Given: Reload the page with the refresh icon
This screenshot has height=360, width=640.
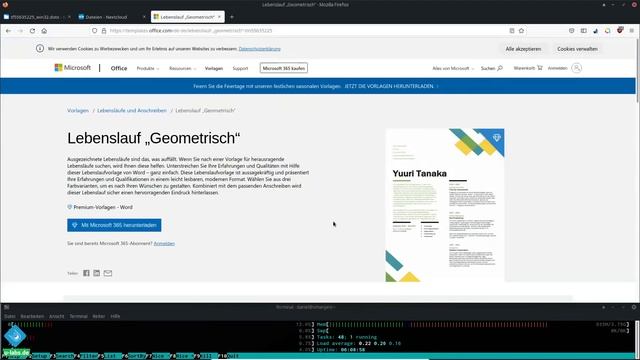Looking at the screenshot, I should pos(32,31).
